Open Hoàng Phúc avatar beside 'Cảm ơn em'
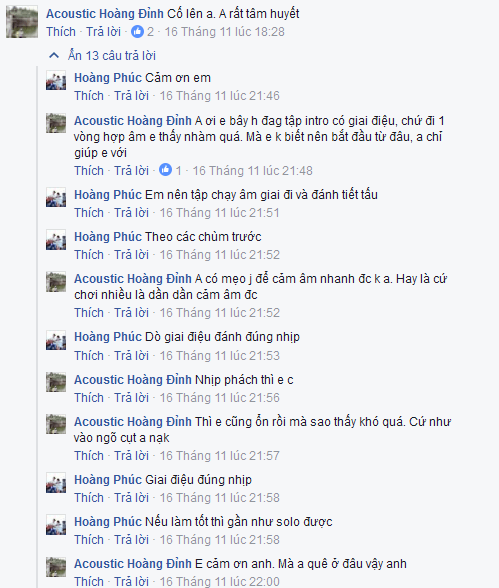 pyautogui.click(x=56, y=80)
